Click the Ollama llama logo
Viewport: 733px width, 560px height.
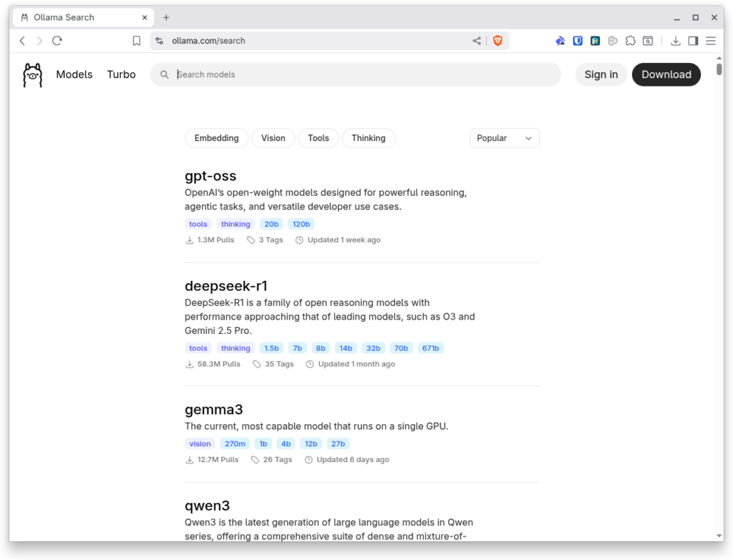(x=33, y=74)
